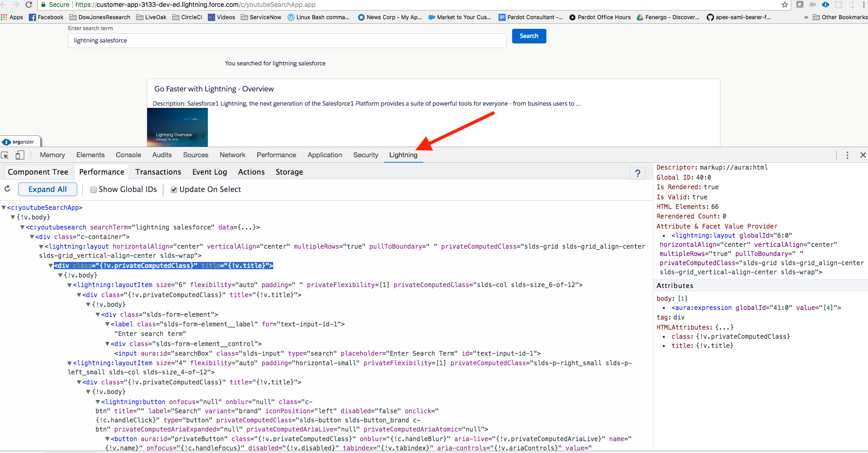
Task: Bookmark this page with the star icon
Action: [x=785, y=5]
